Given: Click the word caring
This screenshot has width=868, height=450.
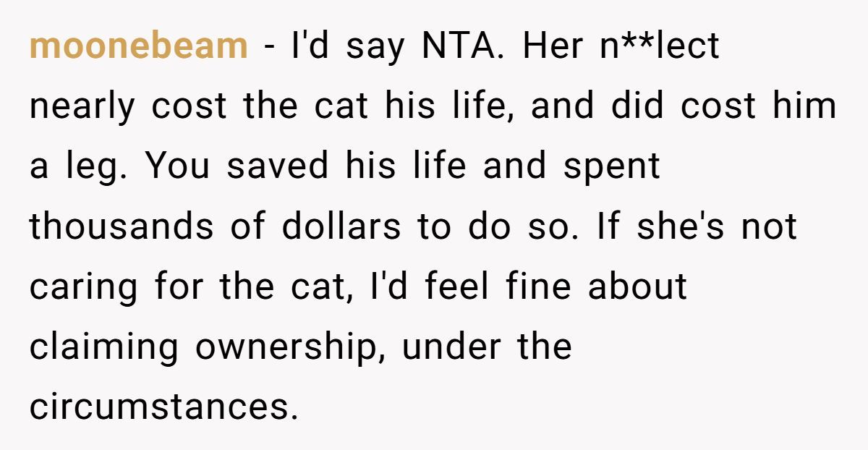Looking at the screenshot, I should pyautogui.click(x=83, y=288).
